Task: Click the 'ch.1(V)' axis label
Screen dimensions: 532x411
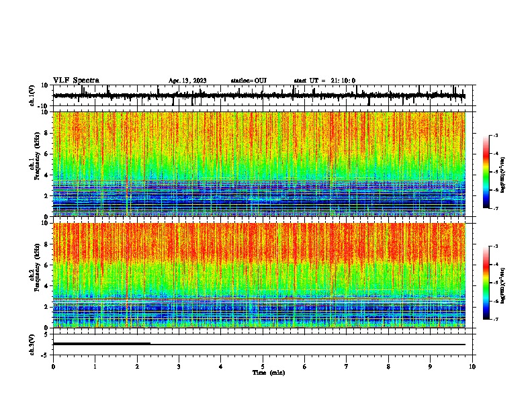Action: (32, 95)
